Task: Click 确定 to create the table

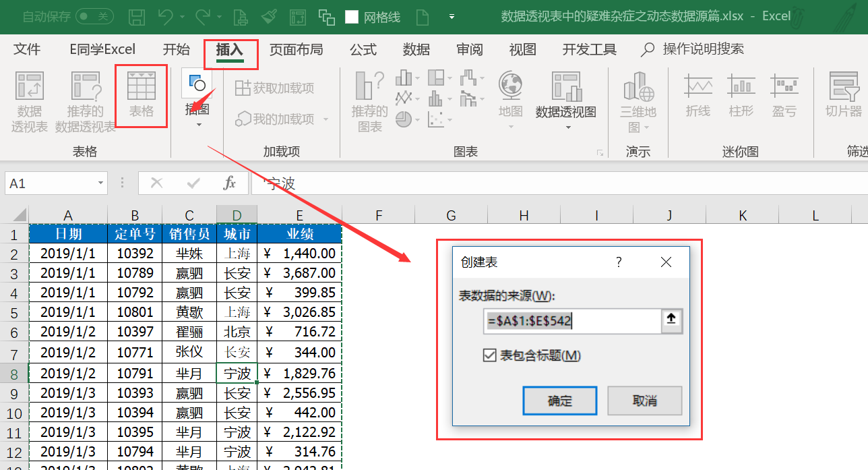Action: [560, 401]
